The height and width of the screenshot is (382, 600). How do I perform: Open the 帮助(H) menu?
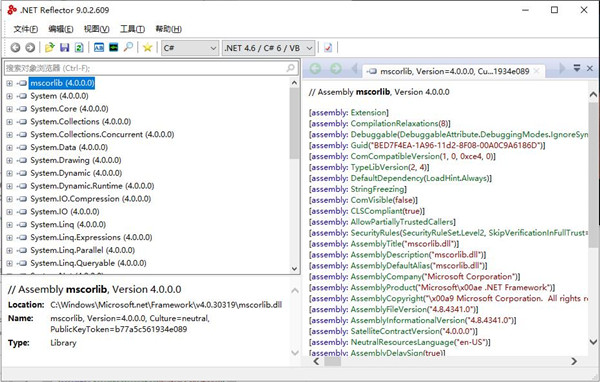pyautogui.click(x=168, y=29)
